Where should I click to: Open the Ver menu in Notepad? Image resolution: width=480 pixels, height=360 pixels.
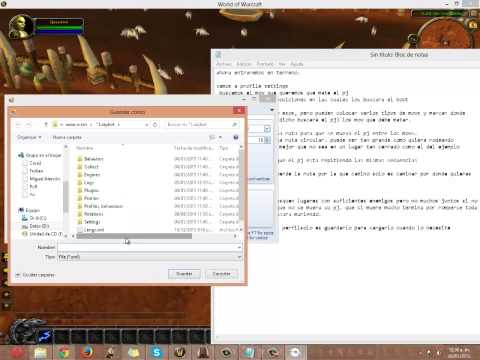point(282,64)
